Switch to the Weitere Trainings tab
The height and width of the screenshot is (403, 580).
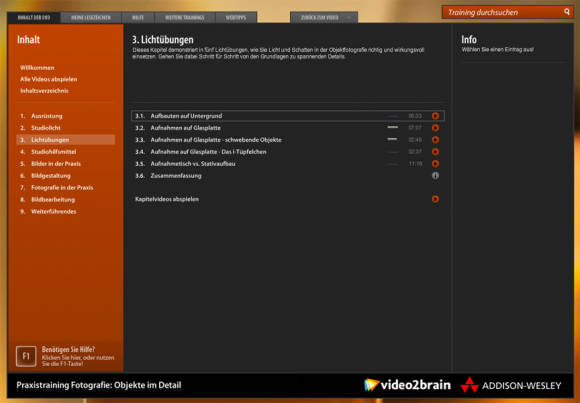tap(185, 17)
